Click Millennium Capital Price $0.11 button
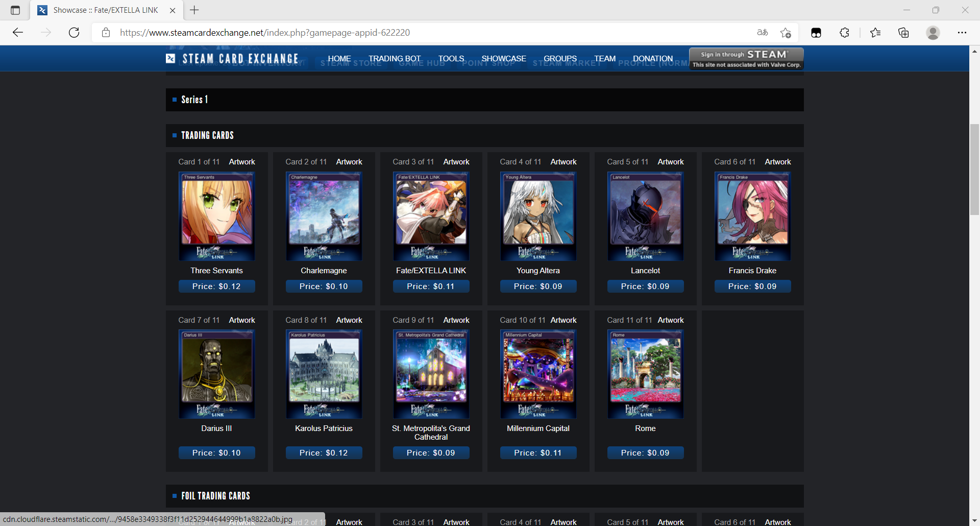980x526 pixels. [x=538, y=453]
